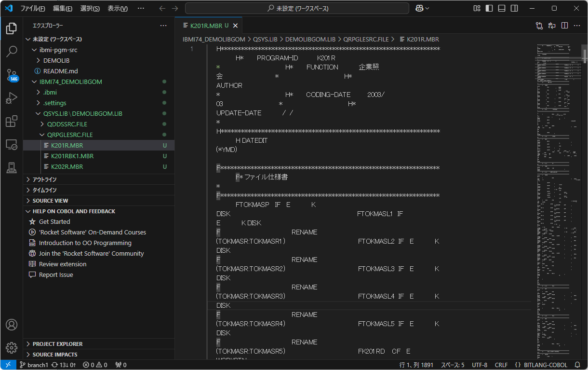
Task: Open the 表示(V) menu
Action: click(118, 8)
